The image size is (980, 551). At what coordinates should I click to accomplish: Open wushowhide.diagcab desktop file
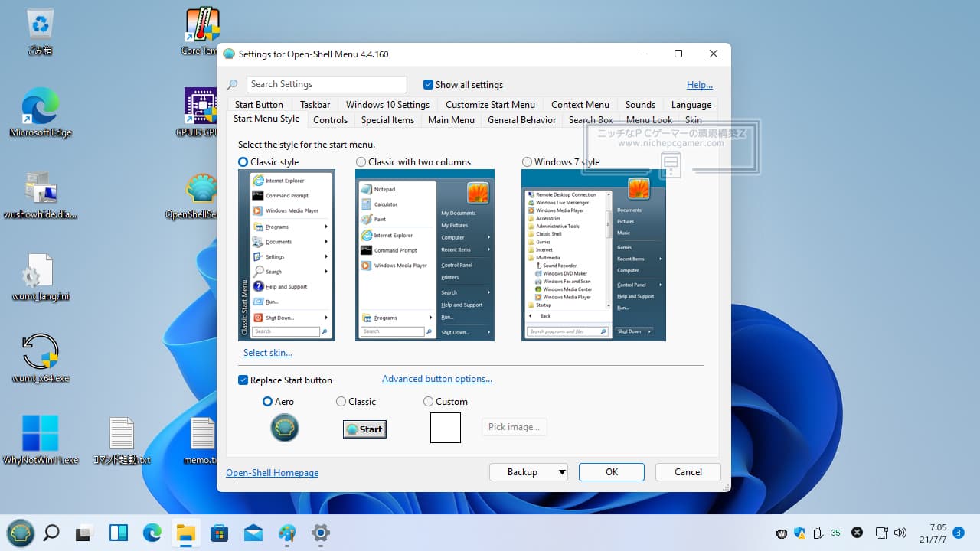click(40, 194)
